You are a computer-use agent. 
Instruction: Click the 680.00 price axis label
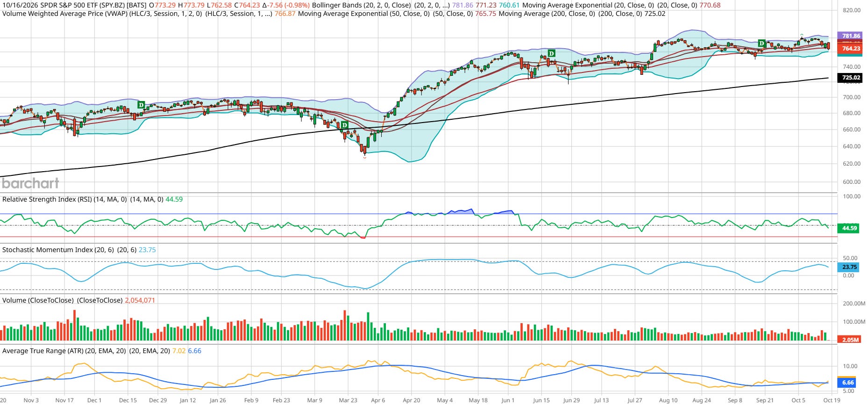(x=852, y=113)
